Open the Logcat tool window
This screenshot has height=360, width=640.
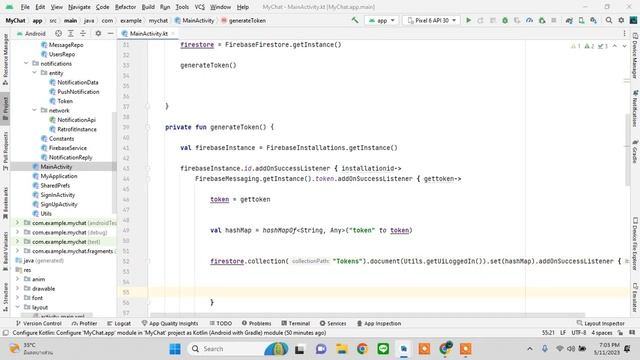coord(119,323)
